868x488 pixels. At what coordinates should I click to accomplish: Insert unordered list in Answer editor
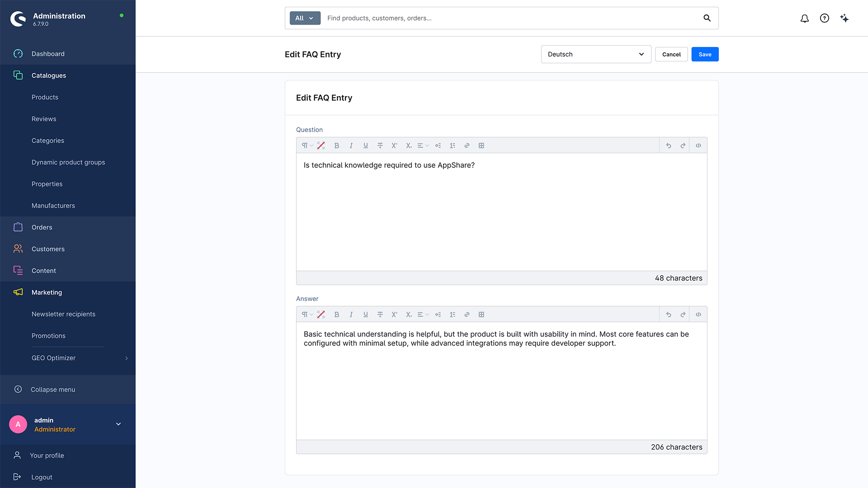click(438, 314)
